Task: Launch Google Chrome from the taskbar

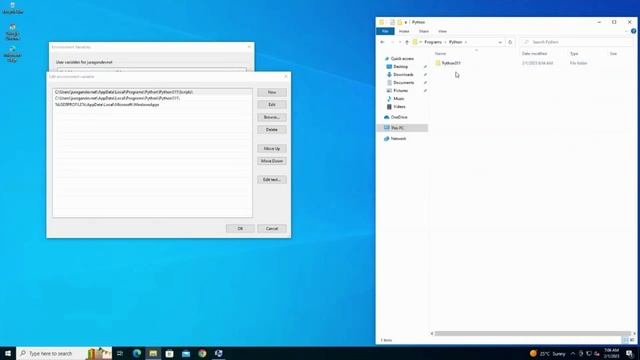Action: point(202,353)
